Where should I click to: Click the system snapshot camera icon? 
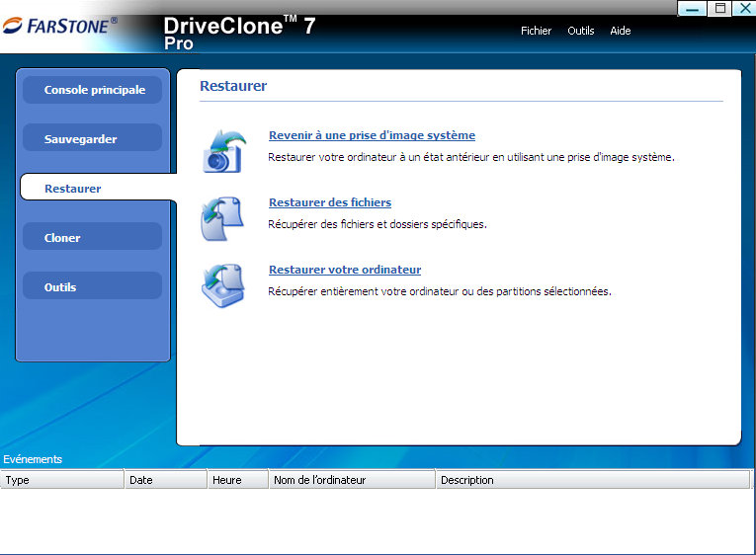point(223,151)
